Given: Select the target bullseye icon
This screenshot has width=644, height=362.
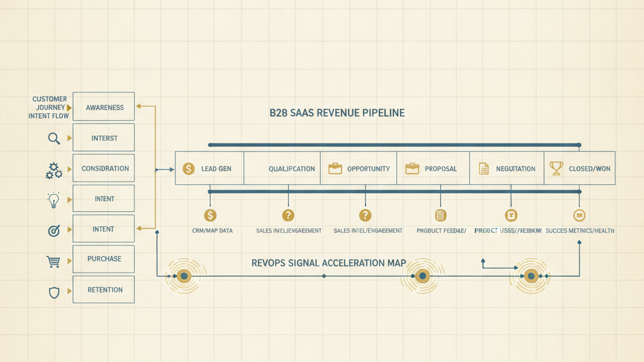Looking at the screenshot, I should (x=54, y=231).
